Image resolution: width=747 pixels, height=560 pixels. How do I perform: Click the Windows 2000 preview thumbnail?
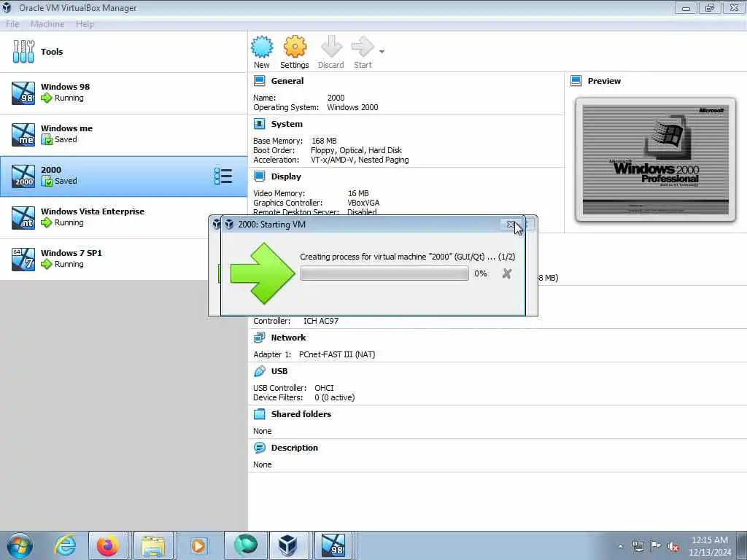(656, 160)
